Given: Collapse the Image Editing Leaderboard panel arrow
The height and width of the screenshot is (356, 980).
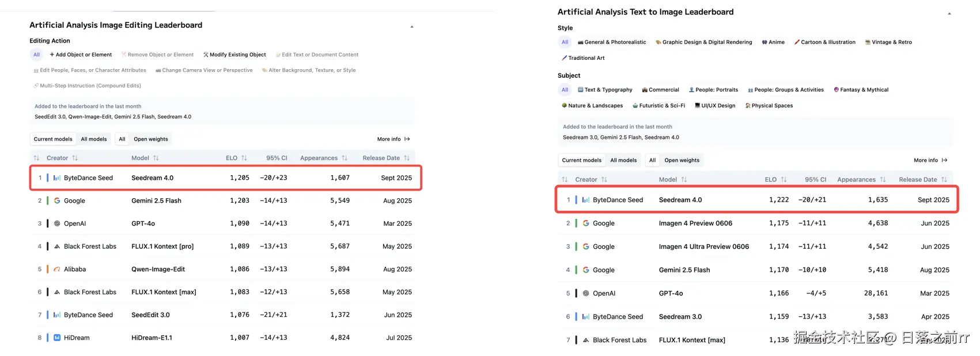Looking at the screenshot, I should coord(411,26).
